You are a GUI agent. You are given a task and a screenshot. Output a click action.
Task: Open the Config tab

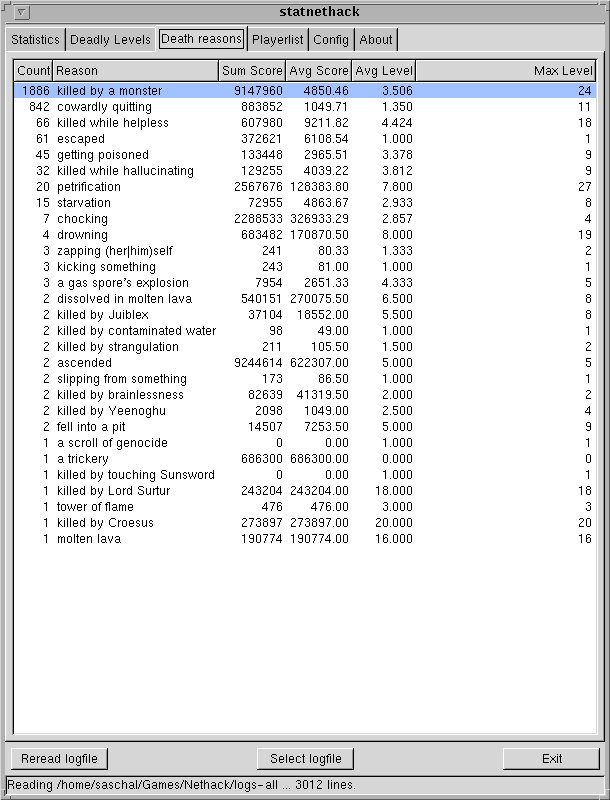[x=331, y=40]
